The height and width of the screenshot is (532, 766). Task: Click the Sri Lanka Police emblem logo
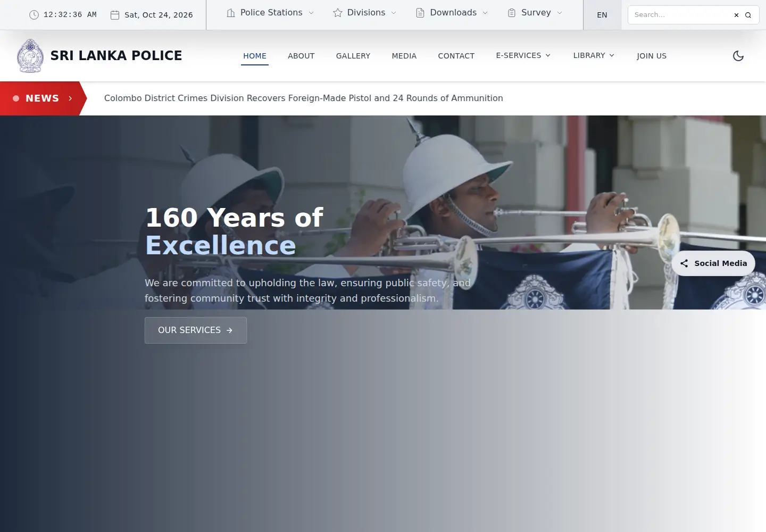pos(30,56)
